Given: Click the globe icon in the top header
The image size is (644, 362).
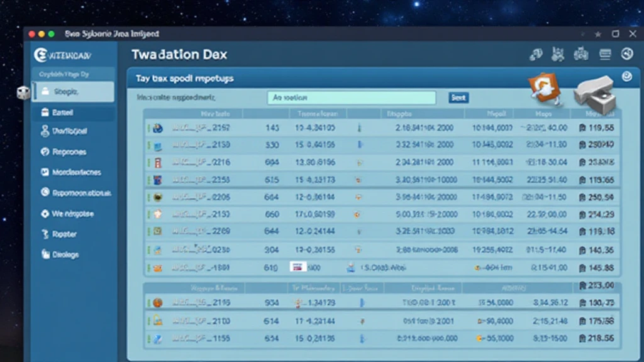Looking at the screenshot, I should pos(626,55).
